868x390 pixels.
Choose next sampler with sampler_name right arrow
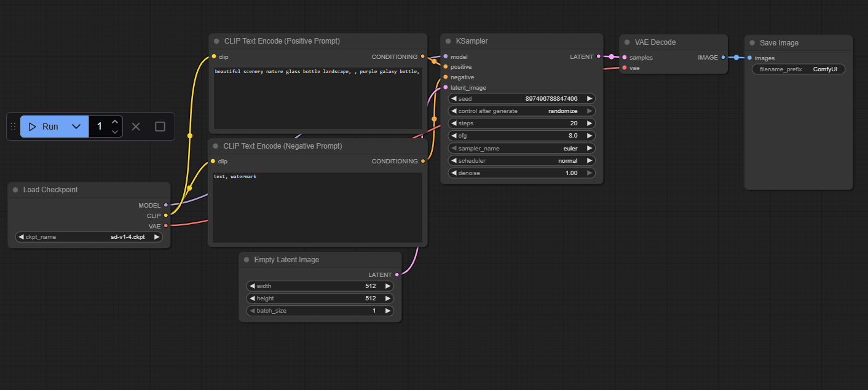[590, 148]
